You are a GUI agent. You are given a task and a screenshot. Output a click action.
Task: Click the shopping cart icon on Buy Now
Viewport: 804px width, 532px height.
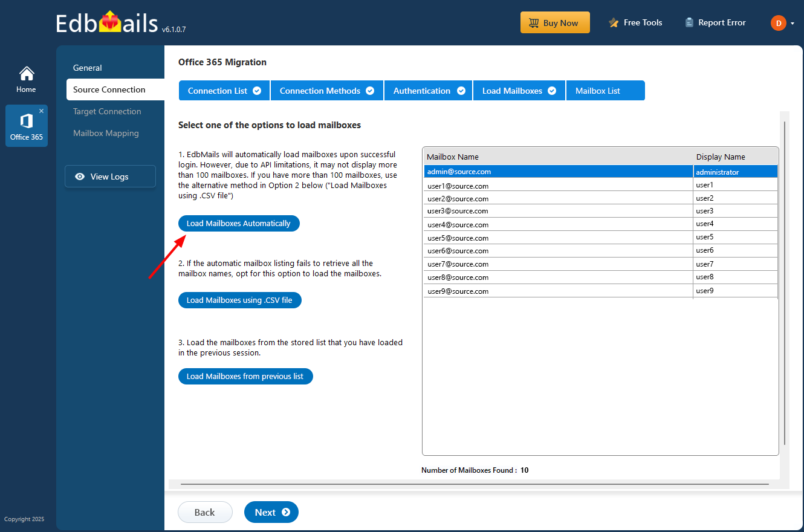tap(533, 22)
